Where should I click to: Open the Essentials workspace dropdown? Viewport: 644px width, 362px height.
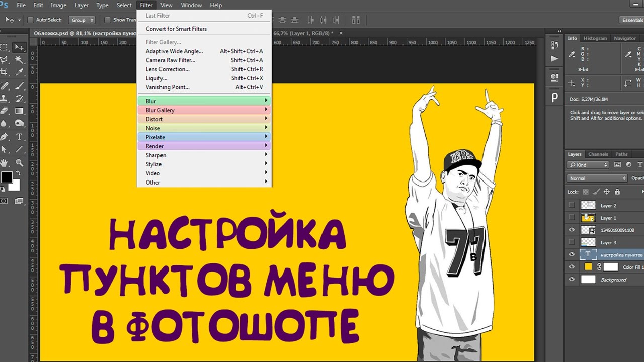(x=632, y=20)
